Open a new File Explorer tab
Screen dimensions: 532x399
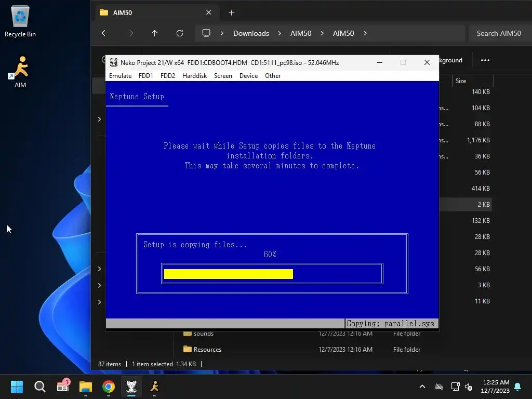tap(231, 13)
